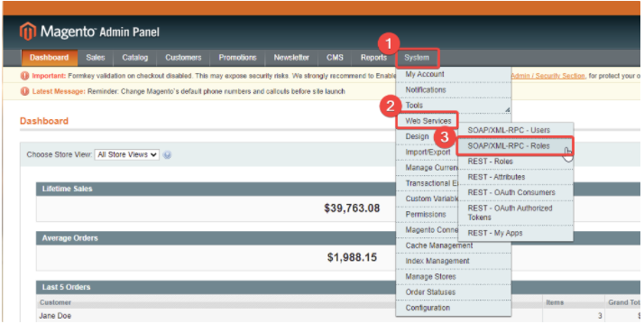The width and height of the screenshot is (644, 333).
Task: Select Order Statuses menu entry
Action: 453,292
